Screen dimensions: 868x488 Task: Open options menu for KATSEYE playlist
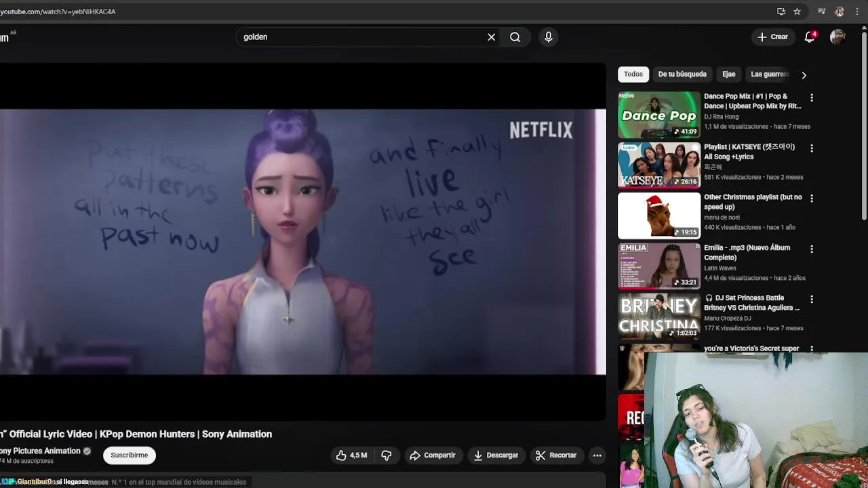(x=812, y=148)
